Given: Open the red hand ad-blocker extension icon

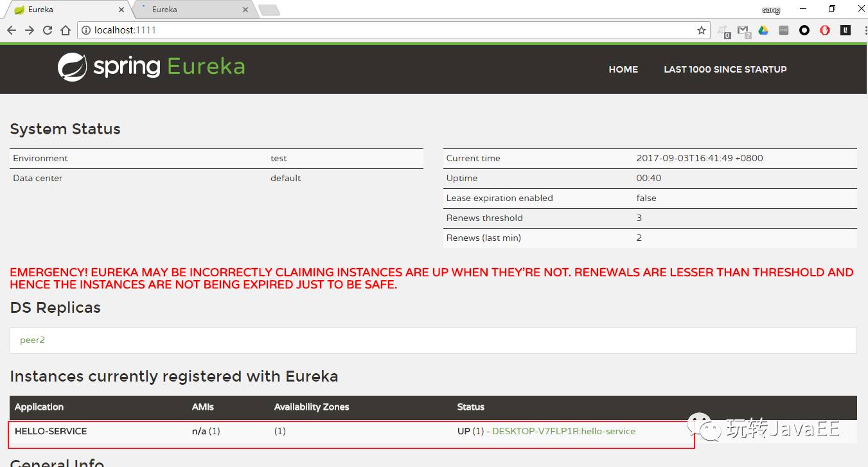Looking at the screenshot, I should pos(825,30).
